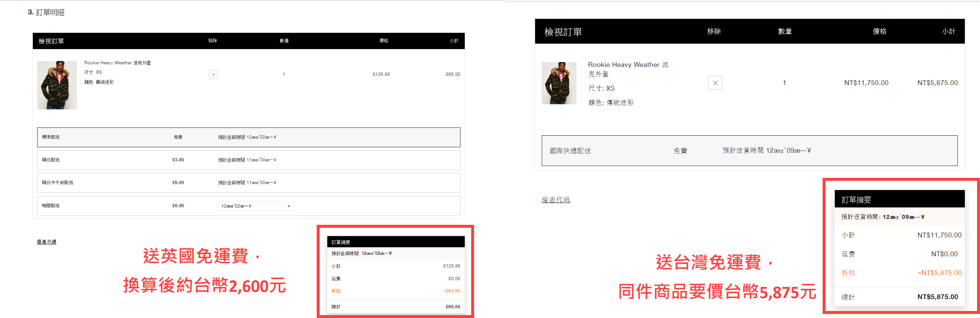Click the 訂單摘要 header showing NT$5,875.00 total
The image size is (980, 318).
[x=899, y=200]
